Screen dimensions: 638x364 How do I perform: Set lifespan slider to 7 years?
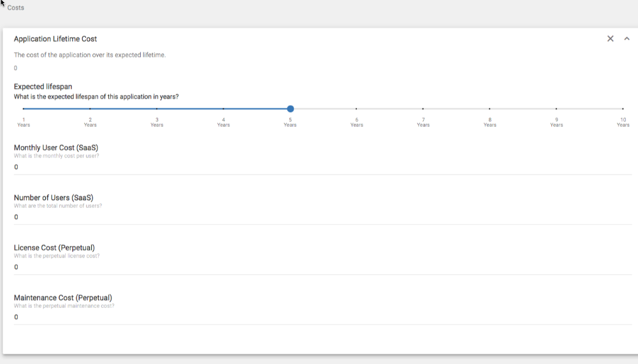[x=423, y=109]
